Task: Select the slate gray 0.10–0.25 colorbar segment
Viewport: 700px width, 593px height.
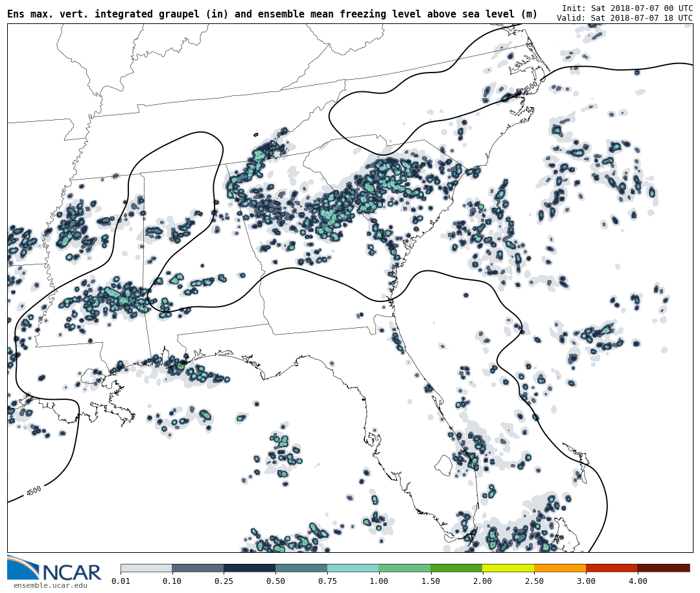Action: (198, 568)
